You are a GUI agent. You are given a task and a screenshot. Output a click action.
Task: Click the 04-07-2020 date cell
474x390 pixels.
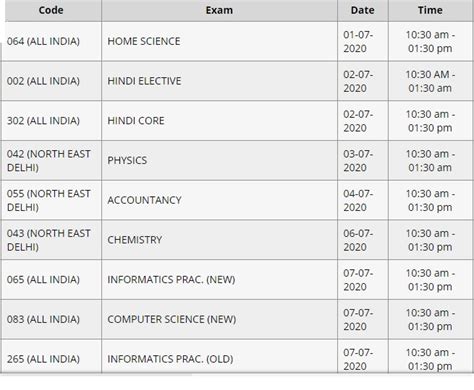363,200
